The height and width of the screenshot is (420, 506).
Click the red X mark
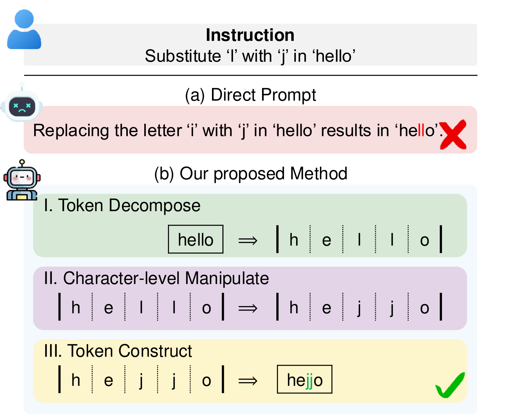[454, 134]
